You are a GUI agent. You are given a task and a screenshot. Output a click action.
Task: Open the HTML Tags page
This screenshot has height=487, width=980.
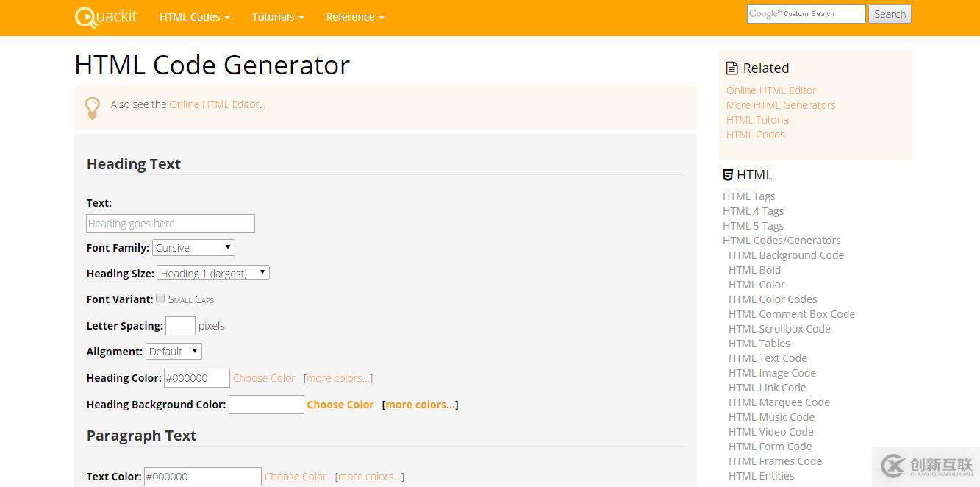pos(748,196)
